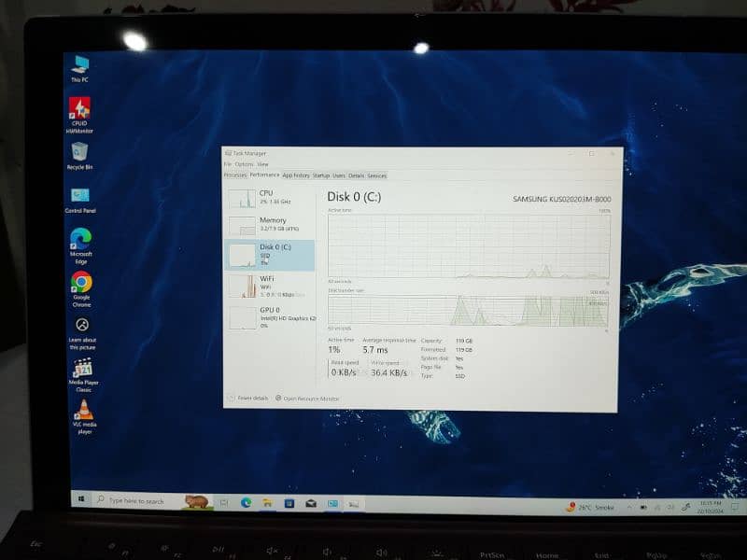The width and height of the screenshot is (747, 560).
Task: Launch Google Chrome from the desktop
Action: click(81, 289)
